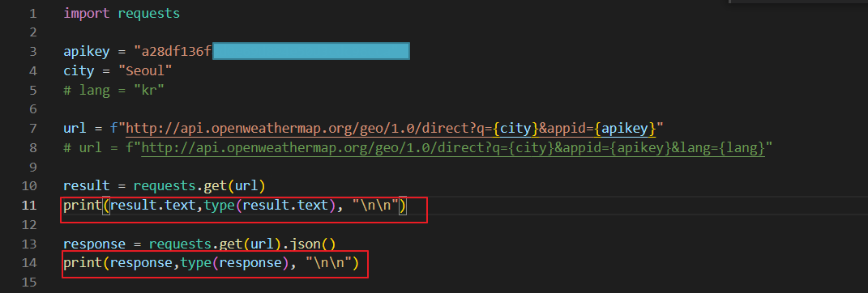The width and height of the screenshot is (868, 293).
Task: Click the 'result' variable on line 10
Action: 87,186
